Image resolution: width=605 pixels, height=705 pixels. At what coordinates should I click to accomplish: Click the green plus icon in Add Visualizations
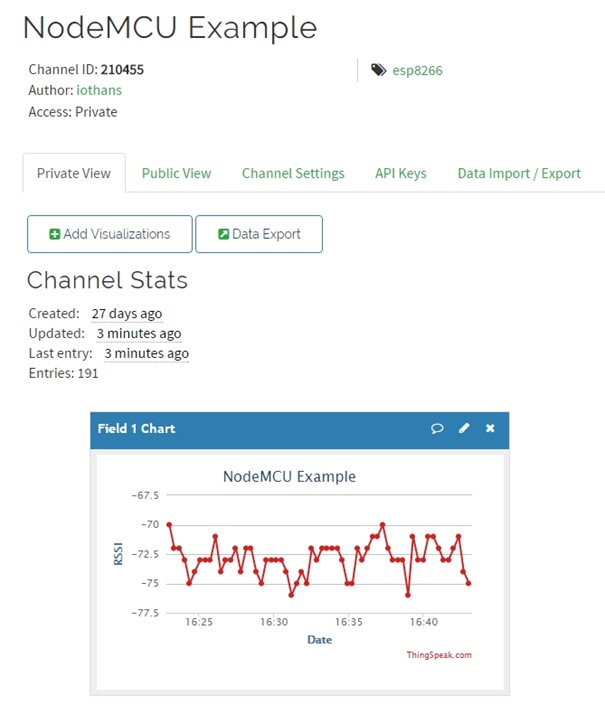pyautogui.click(x=54, y=234)
